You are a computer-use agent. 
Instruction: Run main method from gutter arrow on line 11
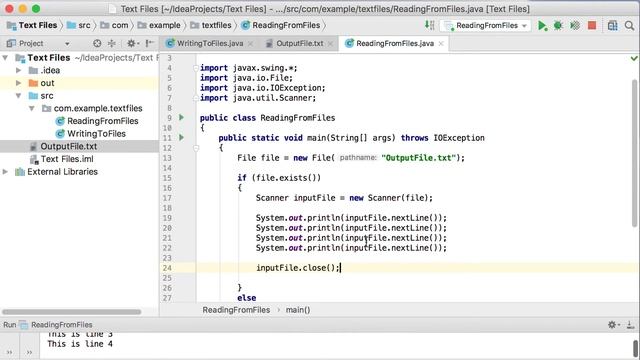tap(181, 138)
